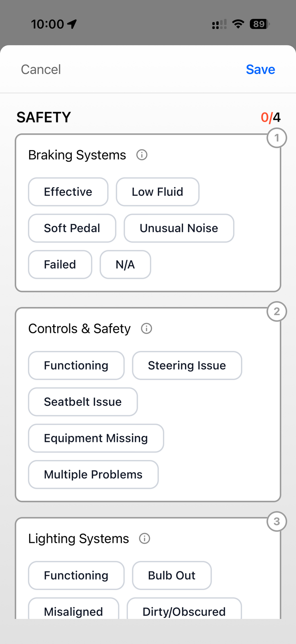
Task: Select Effective for Braking Systems
Action: [68, 192]
